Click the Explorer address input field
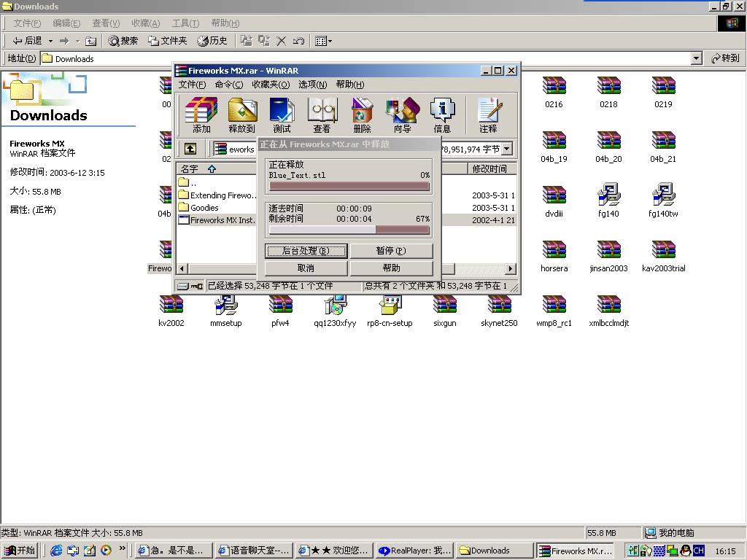747x560 pixels. [366, 58]
